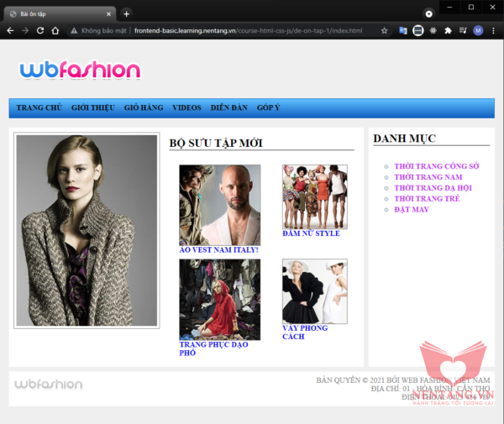Image resolution: width=504 pixels, height=424 pixels.
Task: Click the ÁO VEST NAM ITALY! thumbnail image
Action: 219,204
